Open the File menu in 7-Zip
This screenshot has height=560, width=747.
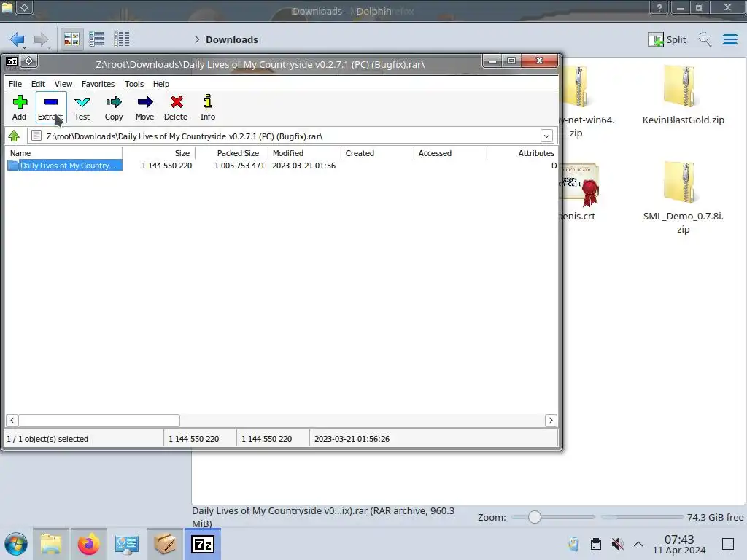[x=15, y=84]
